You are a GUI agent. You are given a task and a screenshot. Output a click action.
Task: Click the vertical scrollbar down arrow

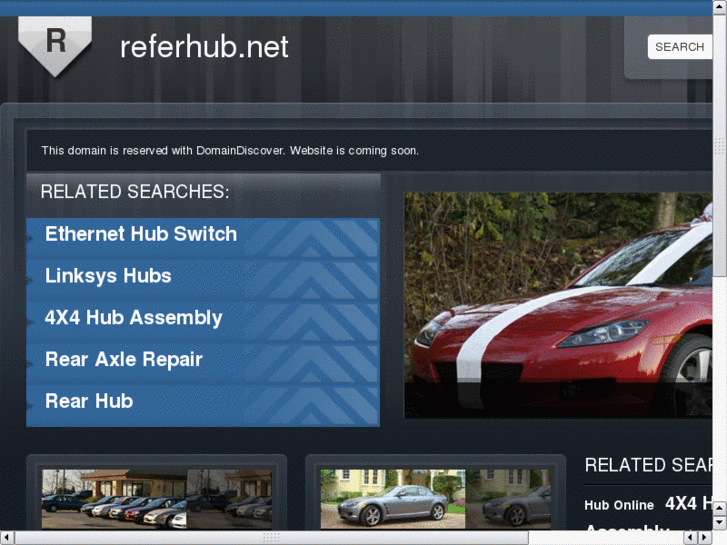pyautogui.click(x=720, y=523)
